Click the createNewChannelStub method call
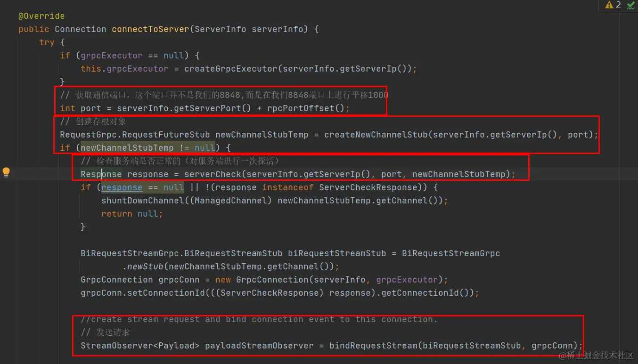638x364 pixels. click(376, 135)
